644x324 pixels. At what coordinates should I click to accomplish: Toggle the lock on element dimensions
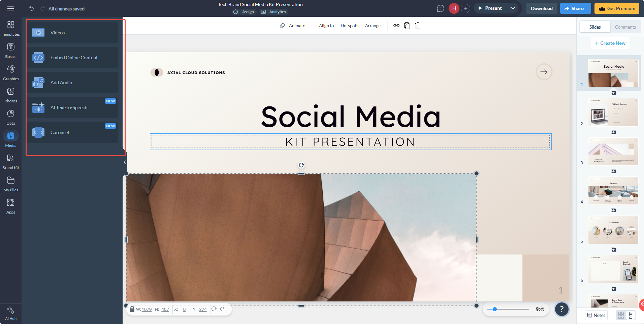click(x=132, y=309)
